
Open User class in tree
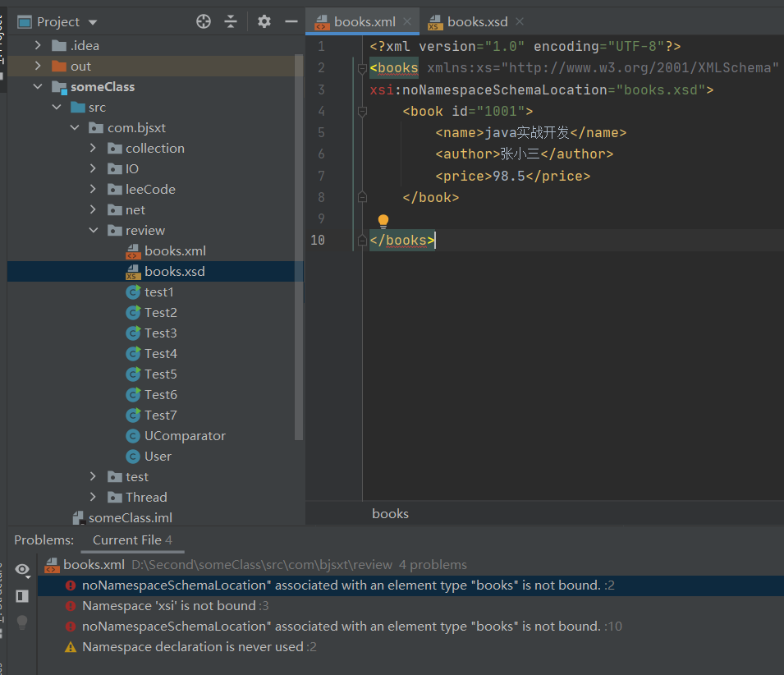point(149,456)
